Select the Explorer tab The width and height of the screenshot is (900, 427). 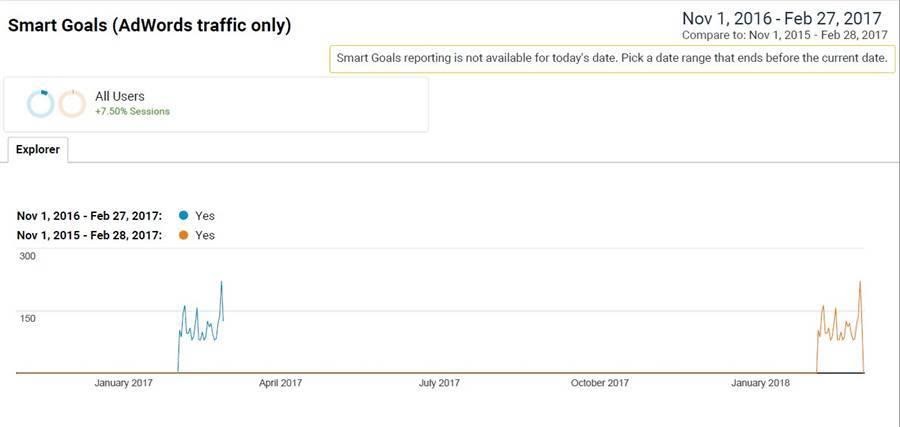point(37,149)
